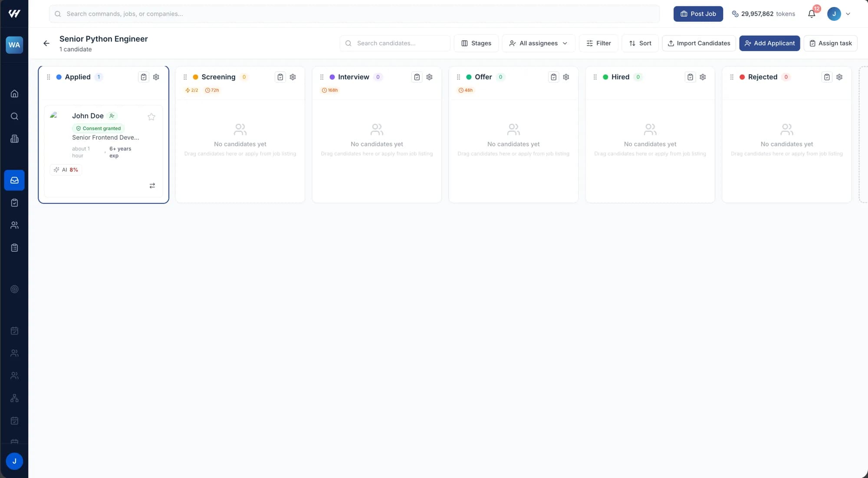Viewport: 868px width, 478px height.
Task: Focus the global search commands bar
Action: click(x=354, y=14)
